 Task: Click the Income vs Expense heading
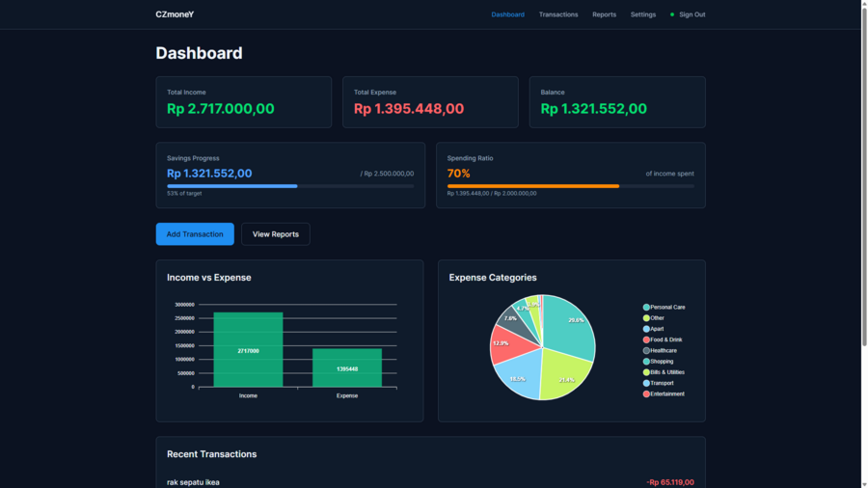click(208, 277)
